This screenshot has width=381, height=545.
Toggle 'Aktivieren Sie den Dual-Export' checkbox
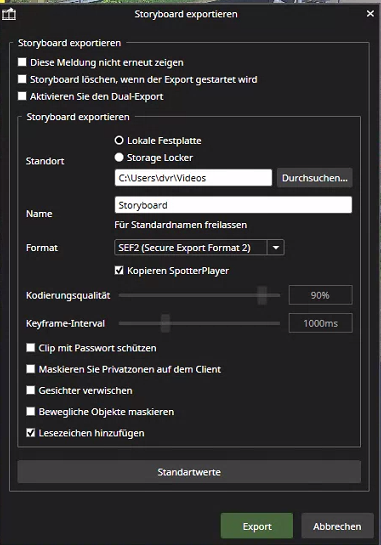pos(22,96)
